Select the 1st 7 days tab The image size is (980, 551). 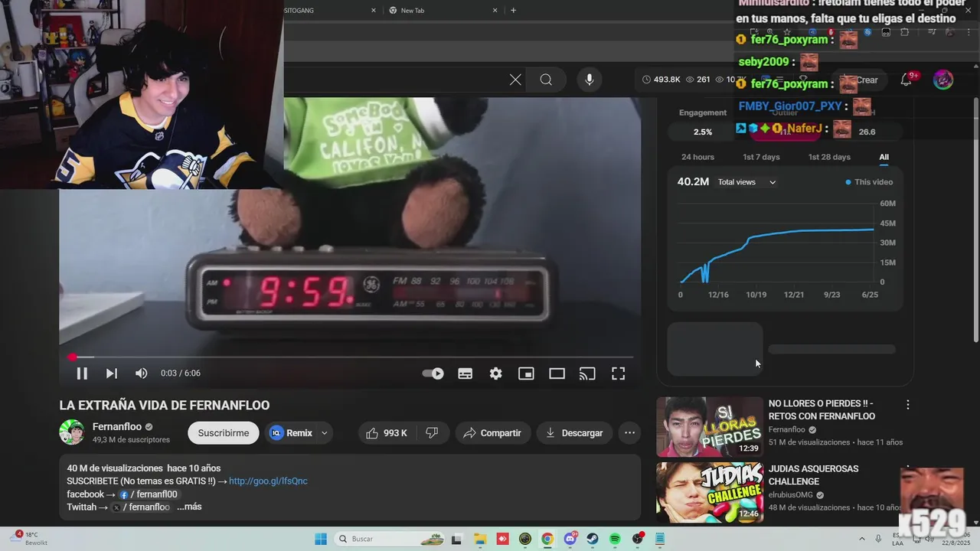(761, 157)
